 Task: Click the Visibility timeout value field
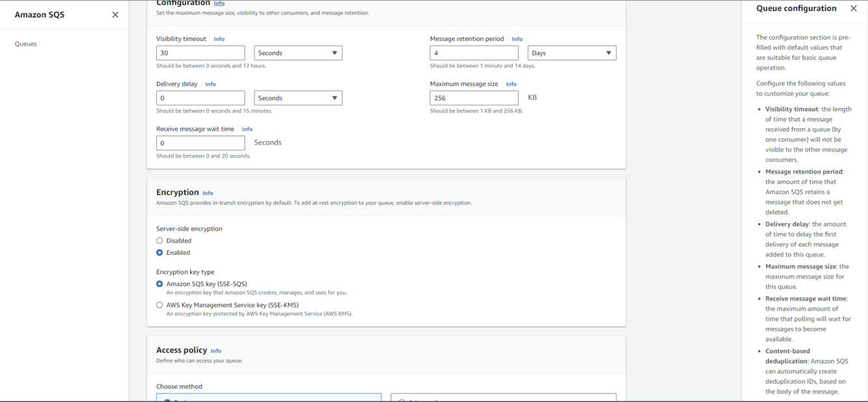click(200, 53)
